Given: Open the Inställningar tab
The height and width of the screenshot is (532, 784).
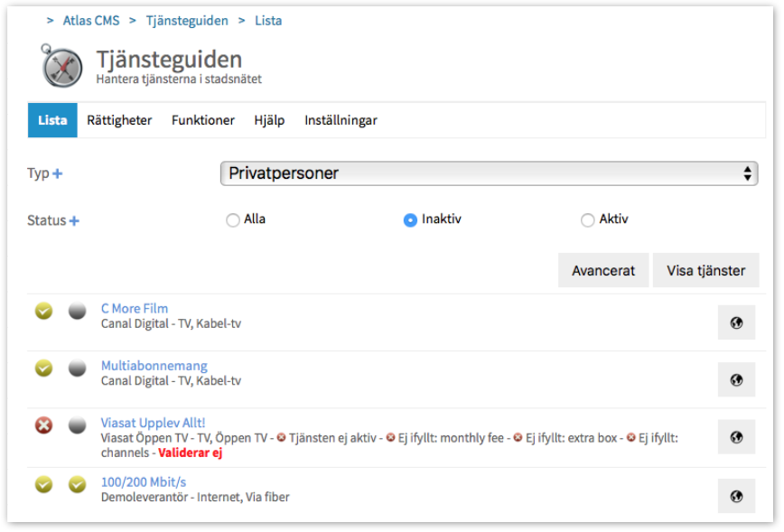Looking at the screenshot, I should click(x=341, y=120).
